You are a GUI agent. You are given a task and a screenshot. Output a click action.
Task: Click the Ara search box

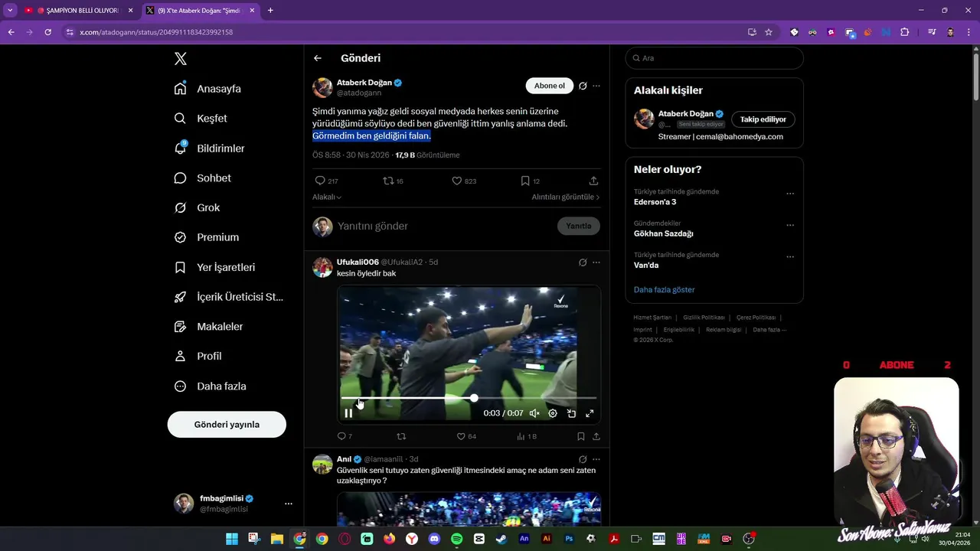[x=714, y=58]
